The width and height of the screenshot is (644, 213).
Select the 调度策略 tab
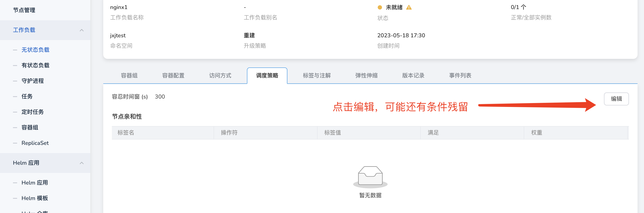pyautogui.click(x=267, y=75)
